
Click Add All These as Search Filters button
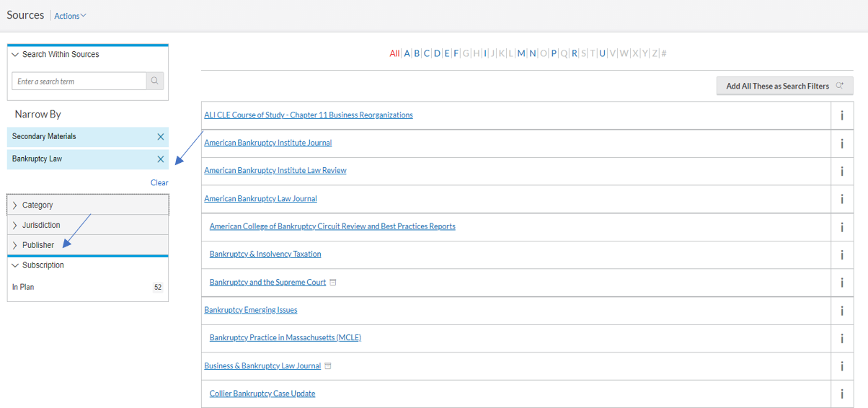[784, 86]
